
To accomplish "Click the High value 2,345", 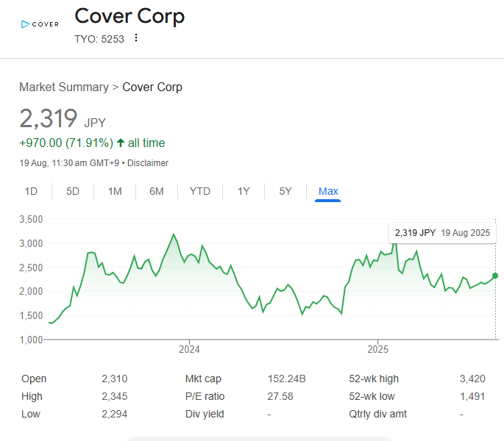I will click(x=115, y=396).
